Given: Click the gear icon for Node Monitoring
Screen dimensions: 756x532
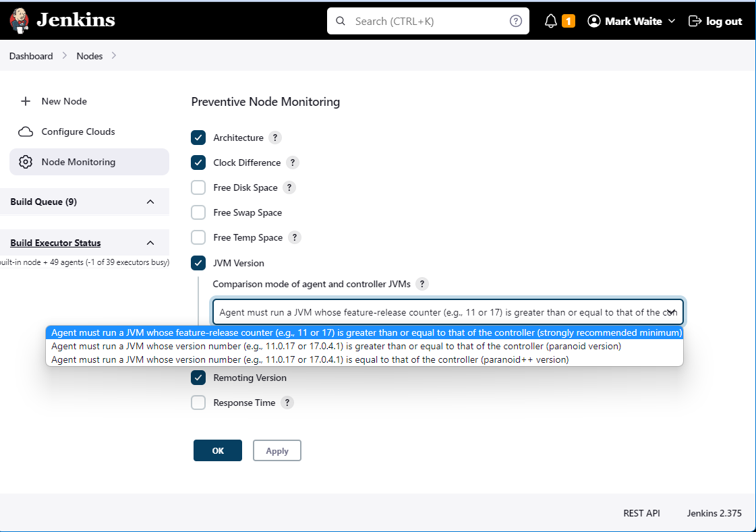Looking at the screenshot, I should pos(26,162).
